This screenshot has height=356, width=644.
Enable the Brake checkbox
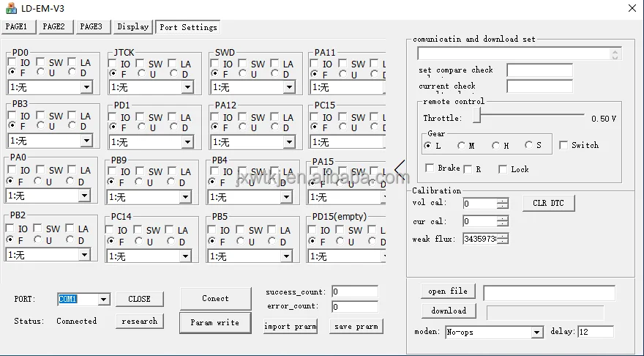(x=430, y=168)
